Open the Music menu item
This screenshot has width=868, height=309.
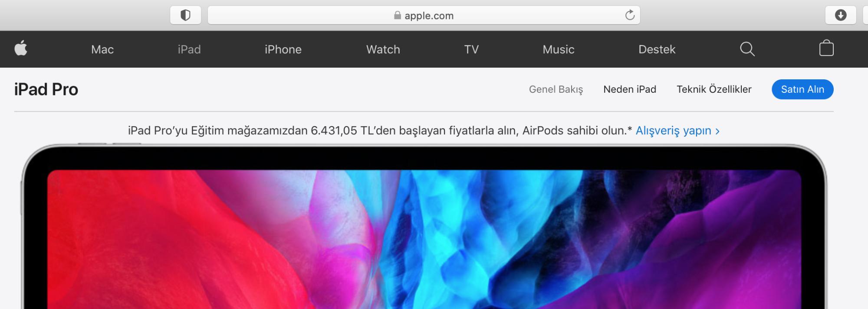click(558, 49)
